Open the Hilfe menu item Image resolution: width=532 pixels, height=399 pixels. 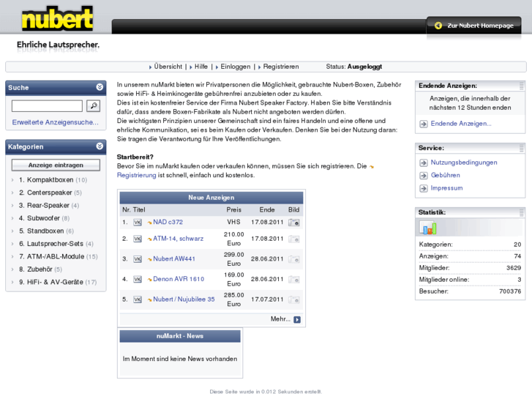pyautogui.click(x=201, y=67)
